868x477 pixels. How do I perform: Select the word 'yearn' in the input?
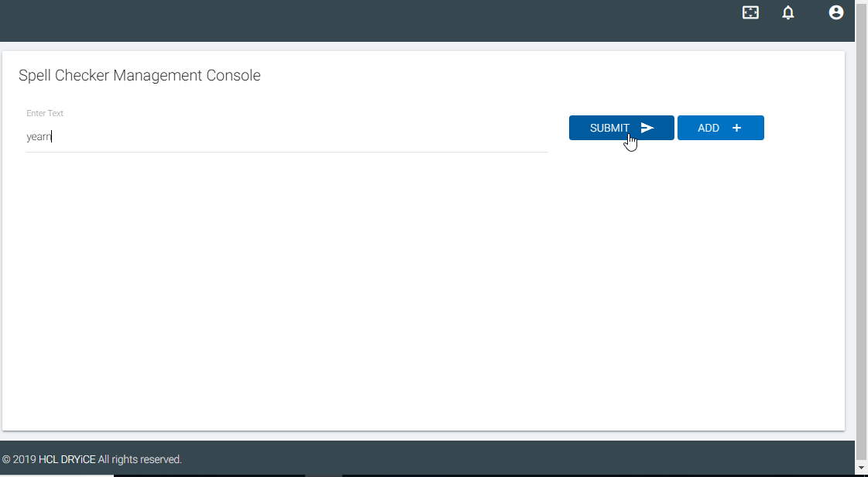39,137
